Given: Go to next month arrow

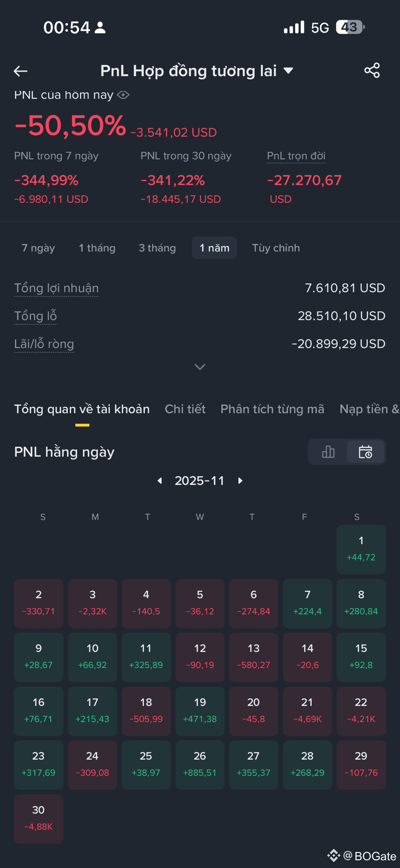Looking at the screenshot, I should 240,481.
